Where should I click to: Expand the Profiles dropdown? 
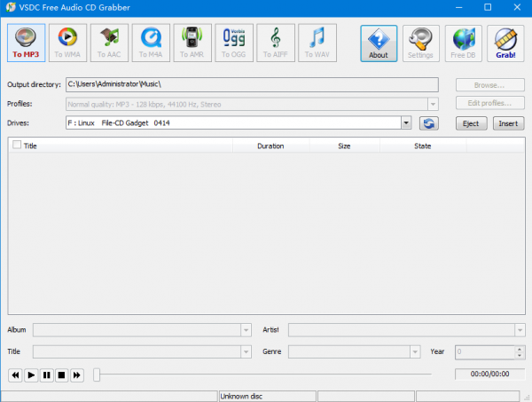(433, 104)
